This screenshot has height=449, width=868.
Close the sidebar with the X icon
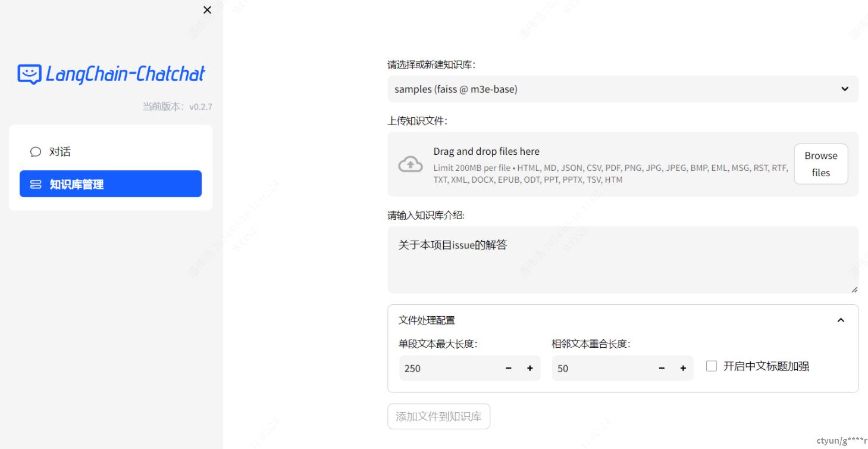click(x=207, y=10)
